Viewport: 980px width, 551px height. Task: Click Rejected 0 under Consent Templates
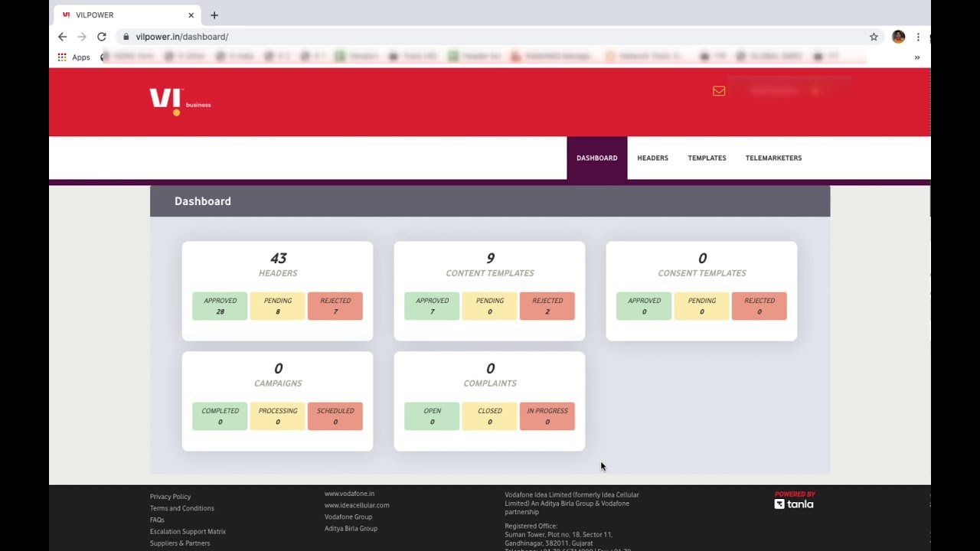(759, 306)
